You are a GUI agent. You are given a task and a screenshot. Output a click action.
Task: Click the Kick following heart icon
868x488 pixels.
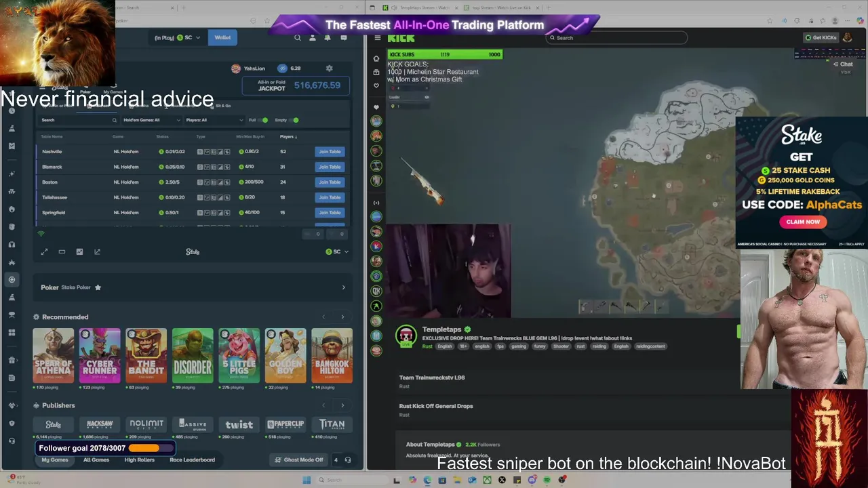[376, 86]
